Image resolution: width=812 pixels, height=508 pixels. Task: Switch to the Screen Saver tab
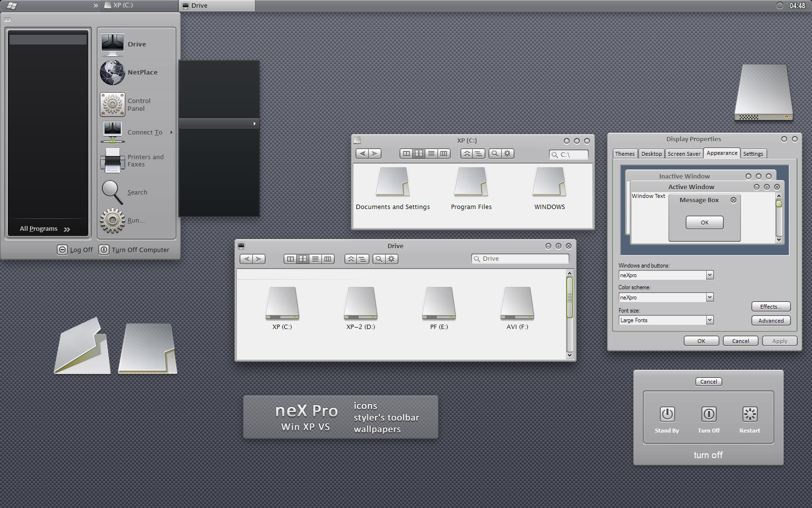pos(684,154)
